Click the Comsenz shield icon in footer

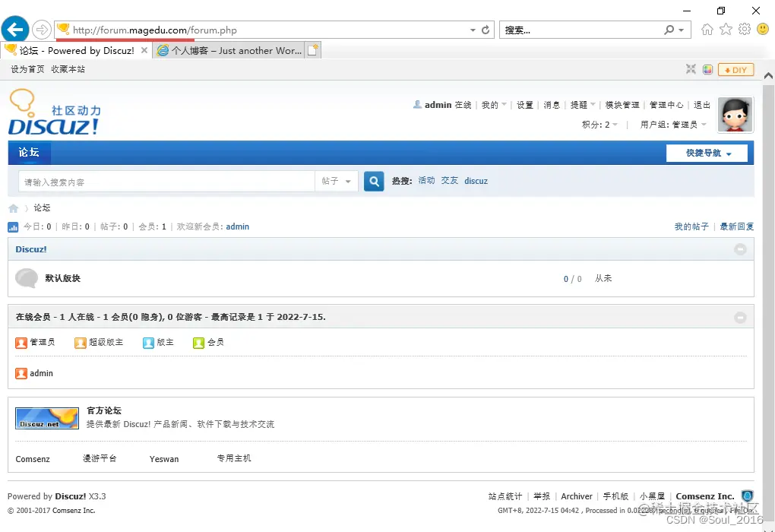point(747,496)
